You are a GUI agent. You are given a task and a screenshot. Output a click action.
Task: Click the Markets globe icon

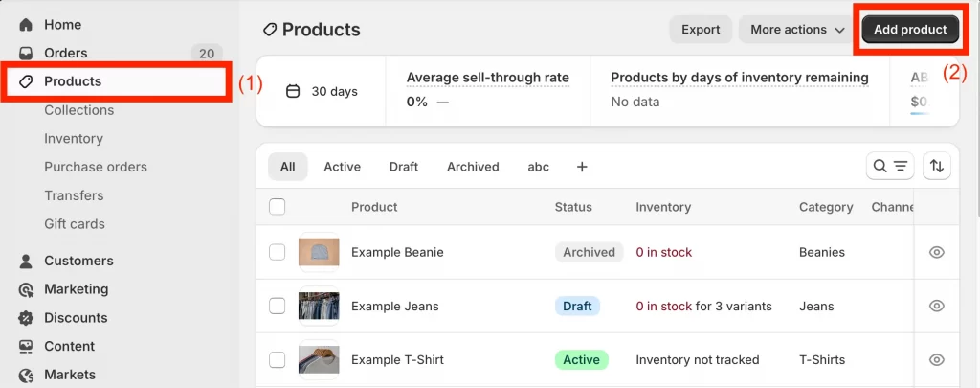pyautogui.click(x=26, y=375)
